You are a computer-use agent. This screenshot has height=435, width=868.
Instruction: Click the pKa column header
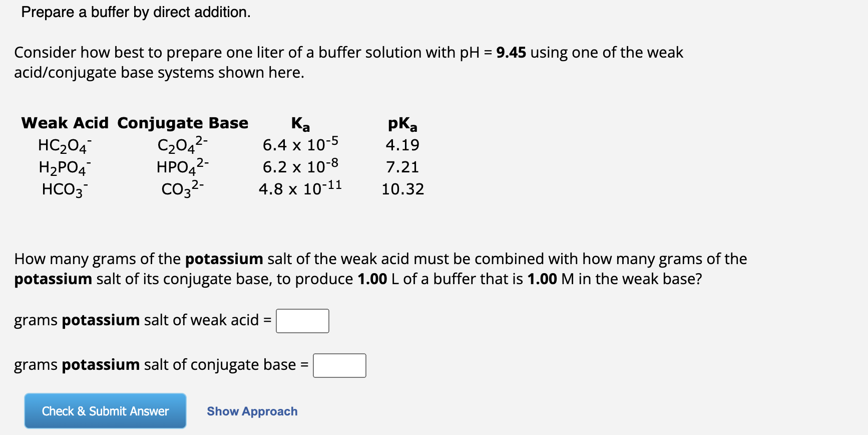pyautogui.click(x=401, y=124)
